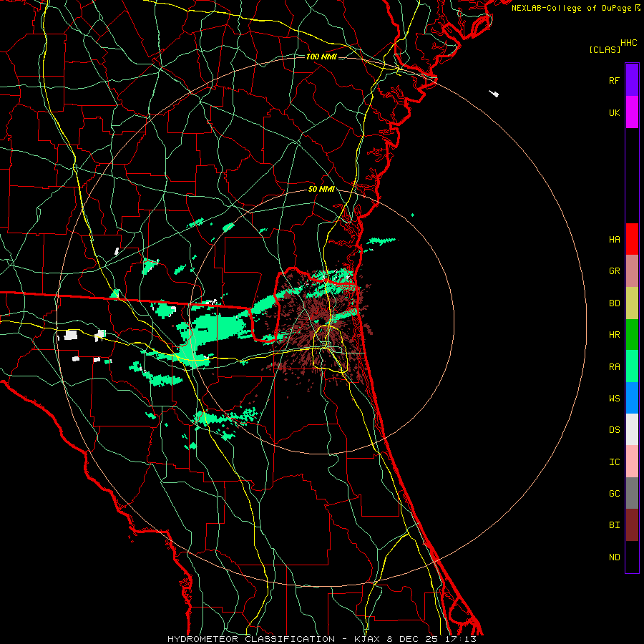Click the IC legend label
The height and width of the screenshot is (644, 644).
(x=614, y=462)
